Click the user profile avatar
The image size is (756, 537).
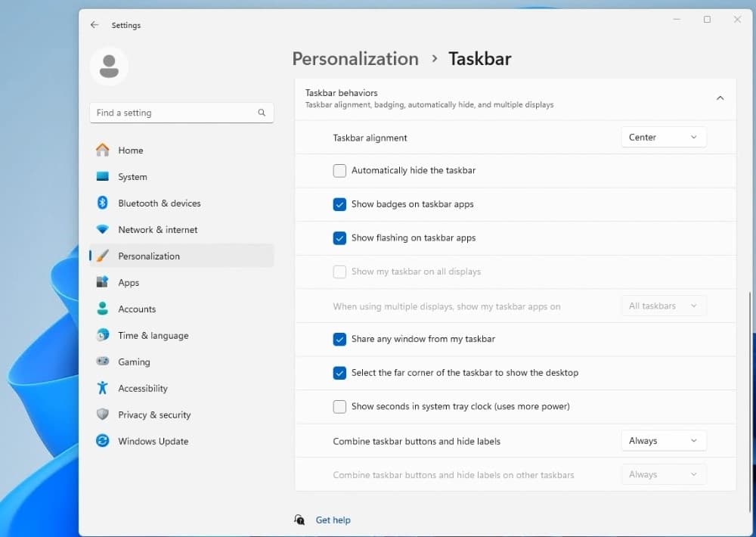109,66
